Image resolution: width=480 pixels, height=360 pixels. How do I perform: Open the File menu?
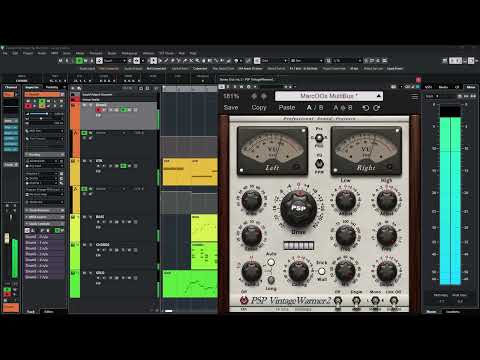click(x=5, y=53)
